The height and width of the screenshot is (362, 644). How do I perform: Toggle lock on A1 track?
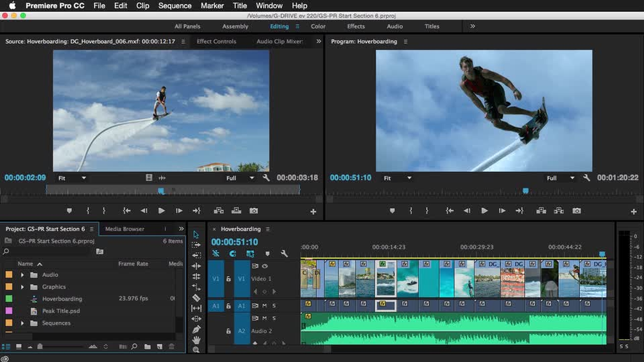[228, 306]
